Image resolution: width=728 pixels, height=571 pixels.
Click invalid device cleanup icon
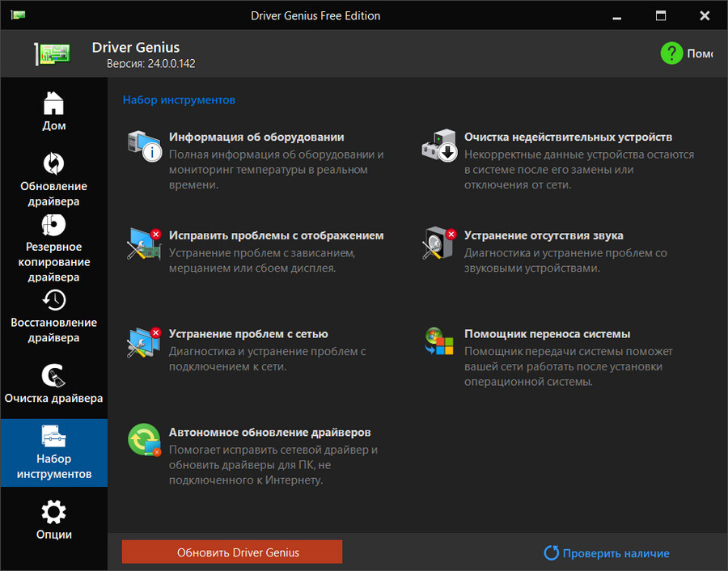[440, 146]
